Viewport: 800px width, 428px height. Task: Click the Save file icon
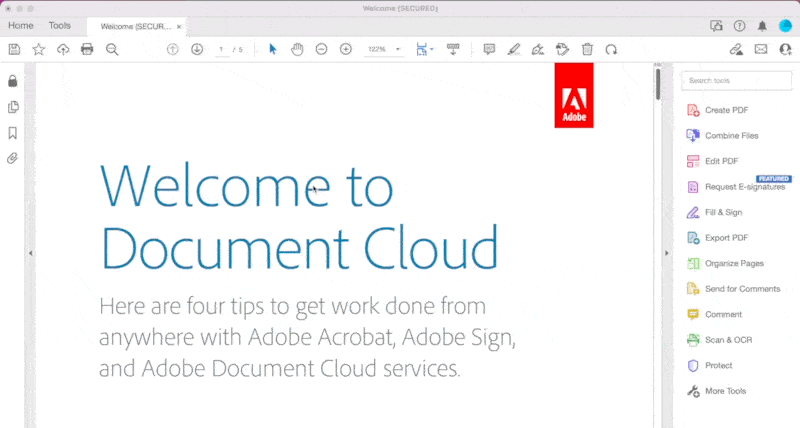14,49
